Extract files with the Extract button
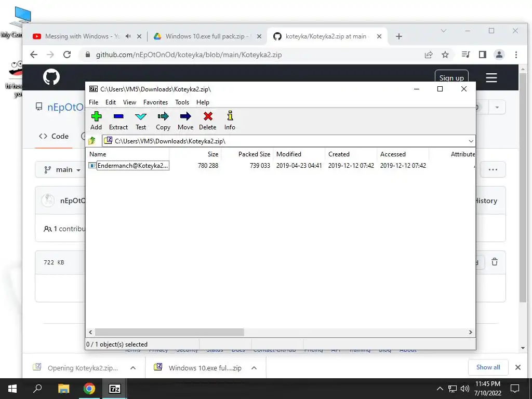 coord(118,121)
